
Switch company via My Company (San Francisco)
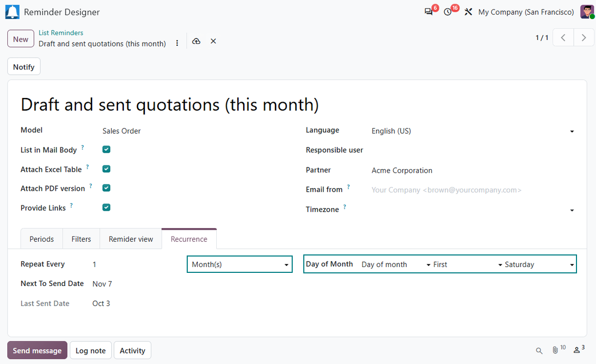526,12
